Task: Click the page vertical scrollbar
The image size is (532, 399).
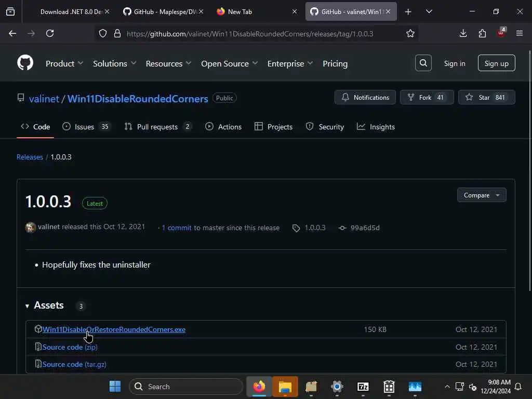Action: [x=529, y=170]
